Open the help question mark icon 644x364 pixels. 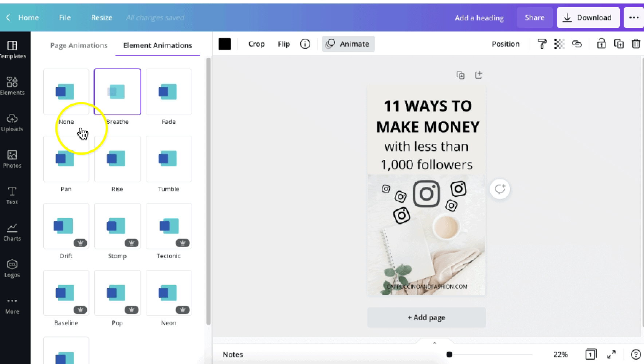(x=636, y=354)
